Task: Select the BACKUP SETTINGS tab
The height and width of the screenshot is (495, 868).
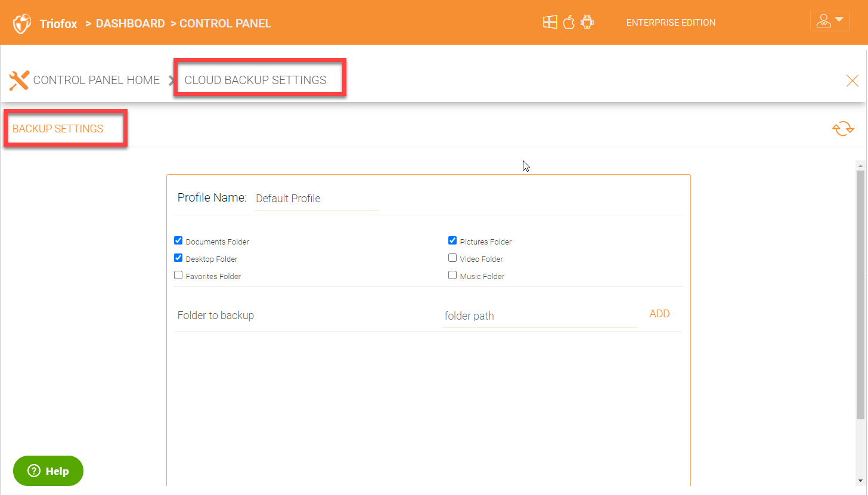Action: [x=58, y=129]
